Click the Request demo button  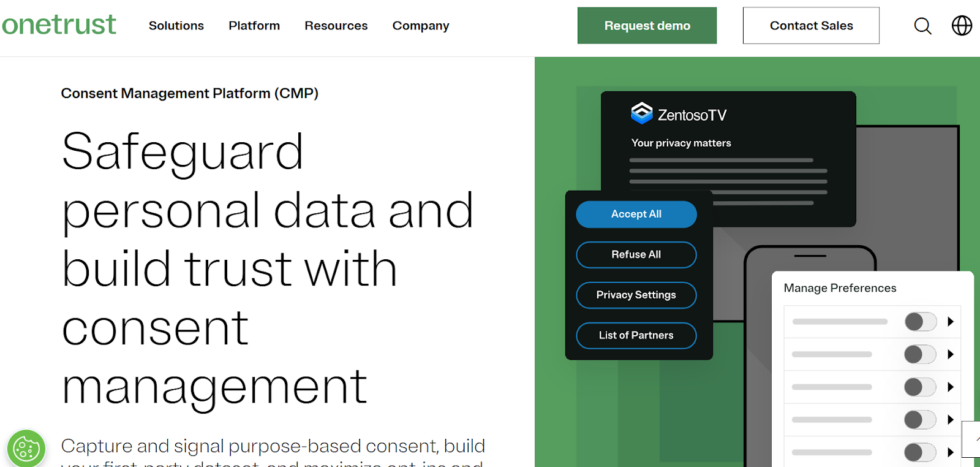[x=647, y=26]
